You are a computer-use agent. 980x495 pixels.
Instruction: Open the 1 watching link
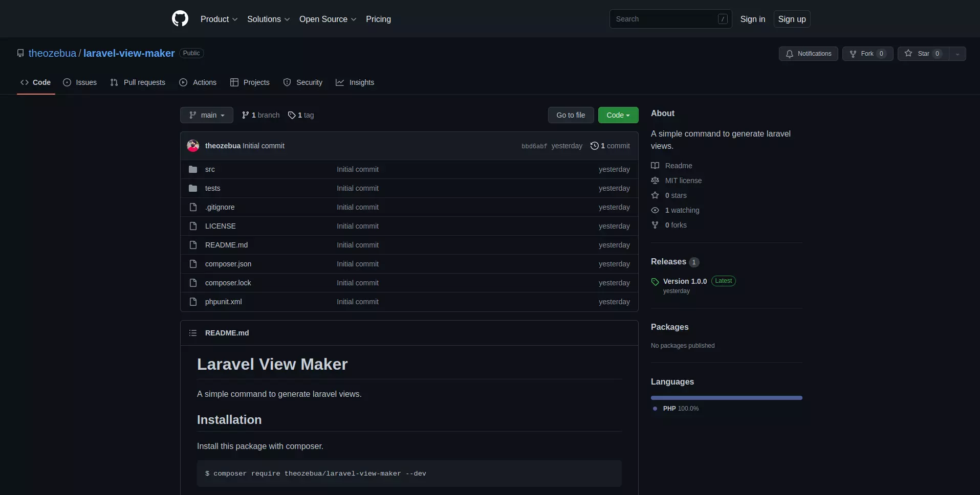click(x=682, y=210)
